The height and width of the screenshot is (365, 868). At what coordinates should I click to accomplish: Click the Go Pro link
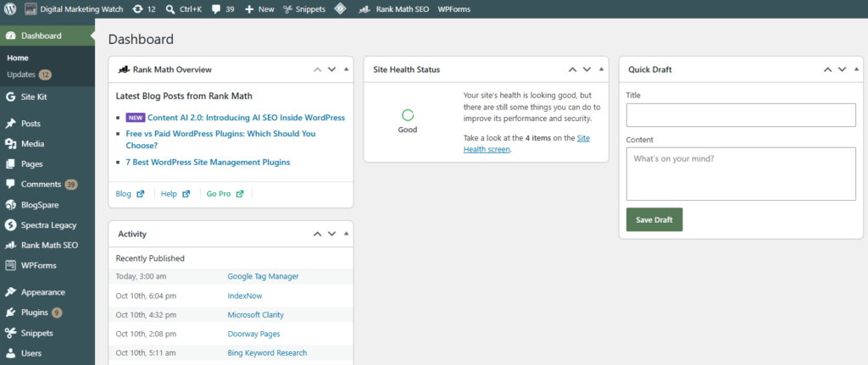click(x=219, y=194)
